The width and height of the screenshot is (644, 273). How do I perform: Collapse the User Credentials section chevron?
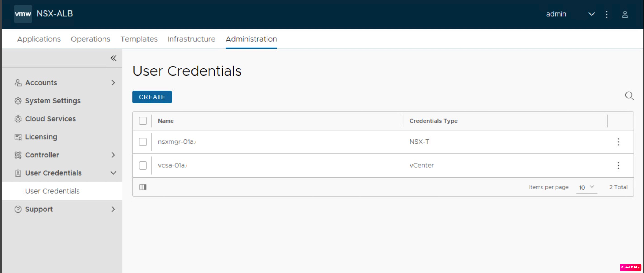tap(113, 173)
